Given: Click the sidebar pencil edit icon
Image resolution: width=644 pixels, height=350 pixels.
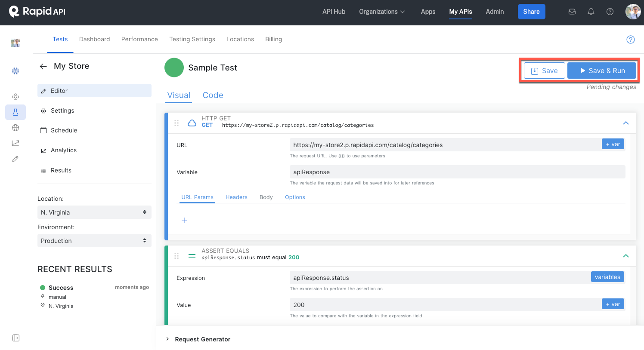Looking at the screenshot, I should point(15,159).
